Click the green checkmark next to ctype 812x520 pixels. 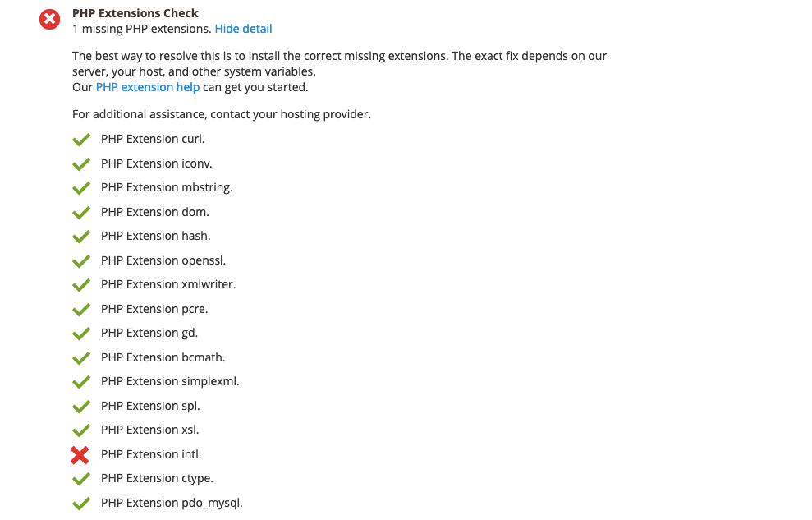[x=81, y=479]
